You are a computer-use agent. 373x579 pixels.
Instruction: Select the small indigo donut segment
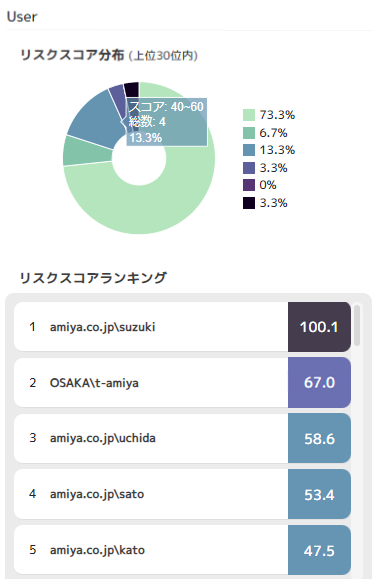point(118,95)
